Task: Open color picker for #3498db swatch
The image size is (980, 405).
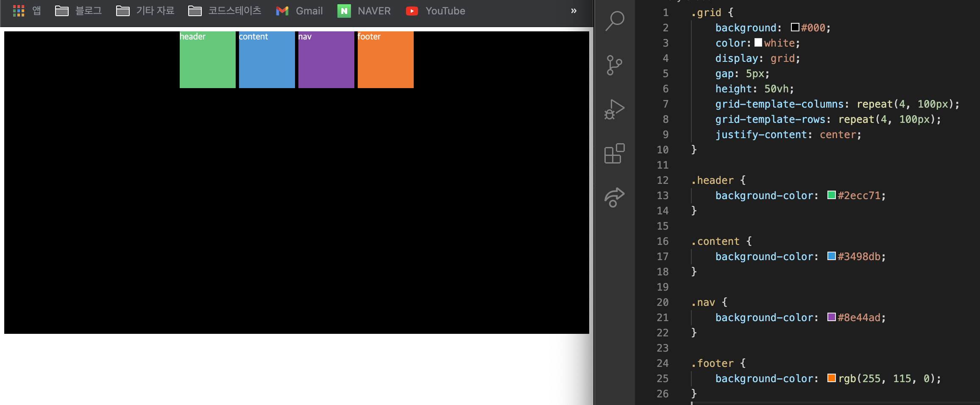Action: pyautogui.click(x=832, y=256)
